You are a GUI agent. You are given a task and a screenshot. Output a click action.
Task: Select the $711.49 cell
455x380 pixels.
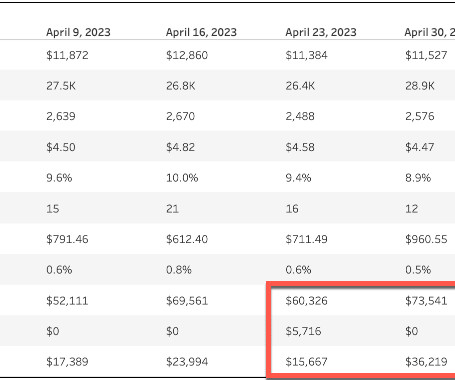click(306, 239)
